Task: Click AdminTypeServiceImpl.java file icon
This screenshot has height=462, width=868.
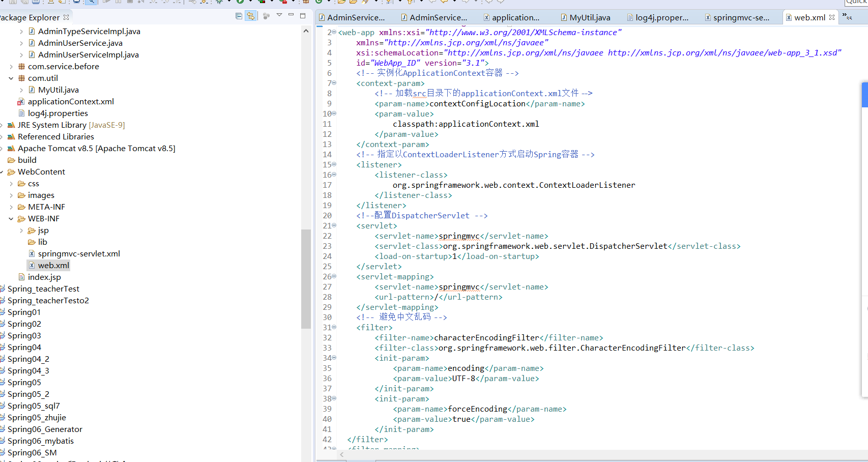Action: (32, 32)
